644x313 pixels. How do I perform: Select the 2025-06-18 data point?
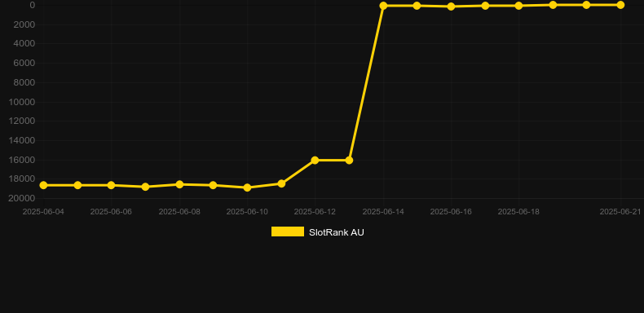(x=518, y=6)
